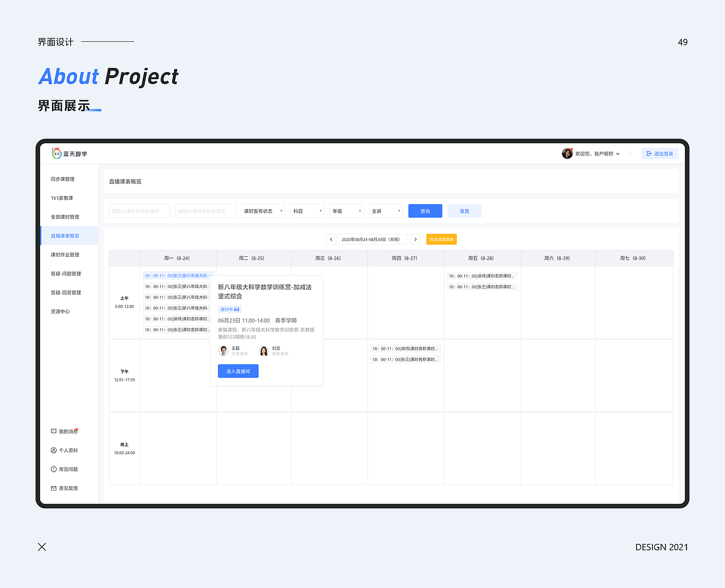
Task: Click 导出当周课表 export button
Action: (x=441, y=239)
